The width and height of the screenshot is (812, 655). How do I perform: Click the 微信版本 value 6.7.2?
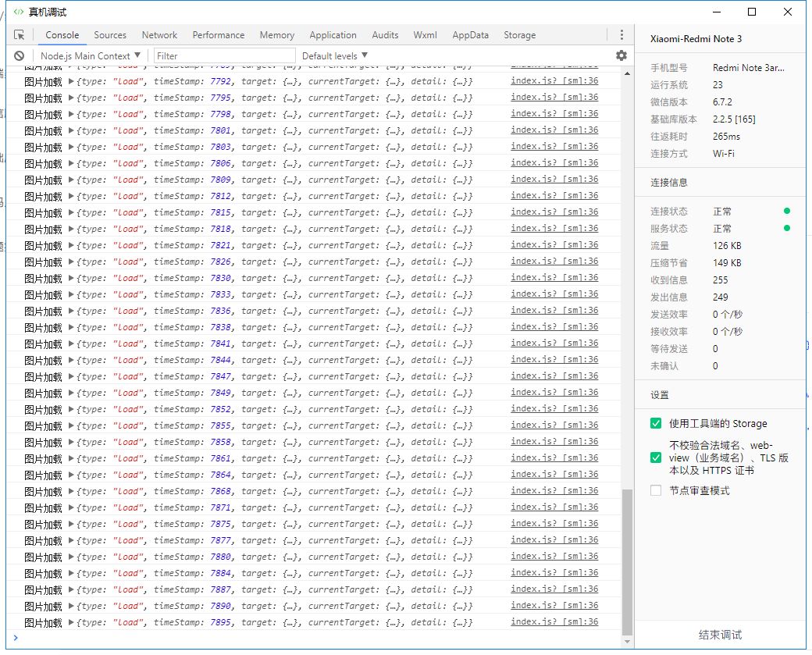[722, 102]
